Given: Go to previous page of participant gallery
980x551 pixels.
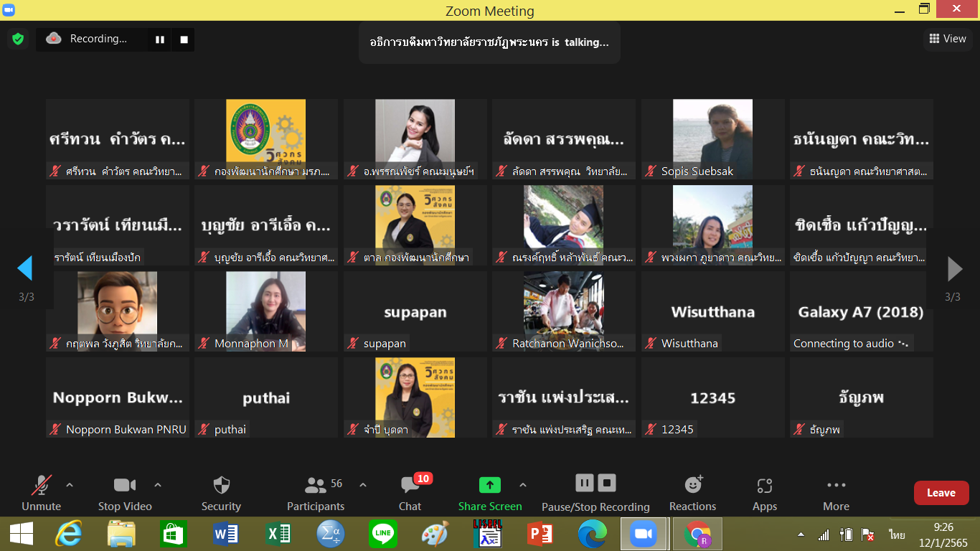Looking at the screenshot, I should [x=25, y=268].
